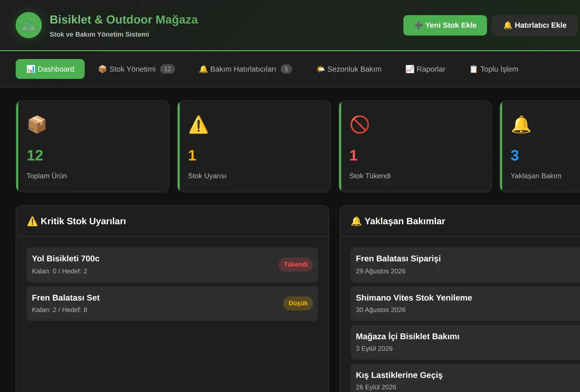
Task: Click the Yaklaşan Bakımlar heading
Action: (405, 221)
